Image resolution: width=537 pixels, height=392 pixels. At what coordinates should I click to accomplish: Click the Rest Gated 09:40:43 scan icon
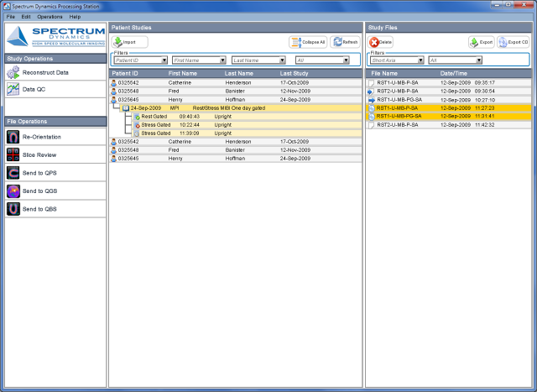[137, 117]
